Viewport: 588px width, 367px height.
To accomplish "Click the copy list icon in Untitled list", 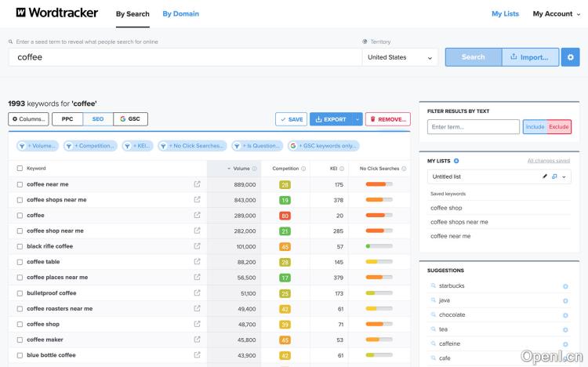I will tap(554, 176).
